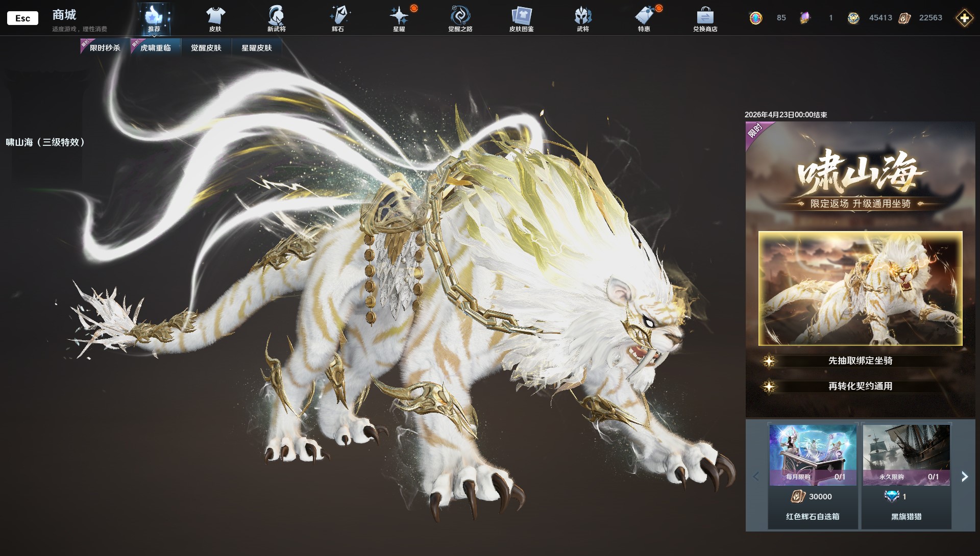Open the 兑换商店 shopping bag icon
980x556 pixels.
(705, 19)
